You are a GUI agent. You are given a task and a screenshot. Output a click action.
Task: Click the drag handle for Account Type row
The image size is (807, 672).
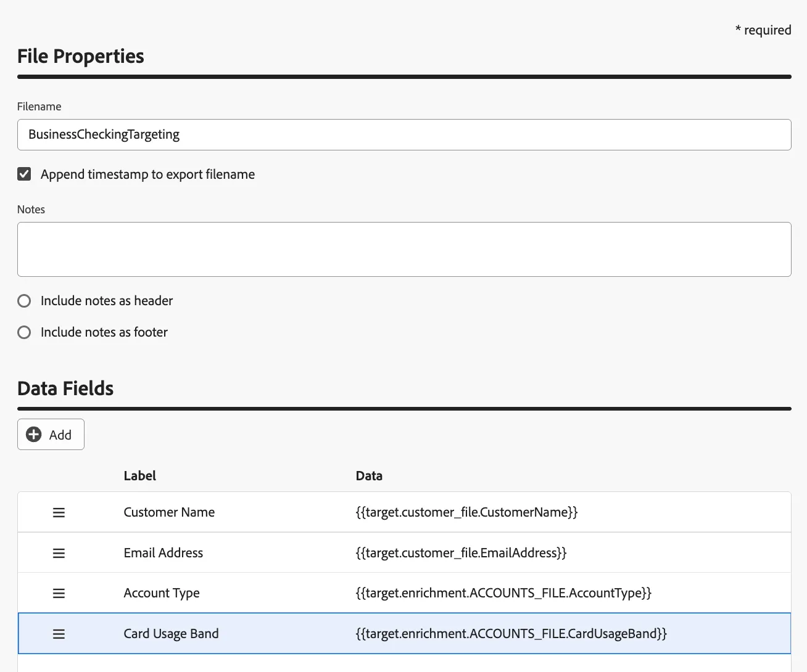click(x=59, y=593)
